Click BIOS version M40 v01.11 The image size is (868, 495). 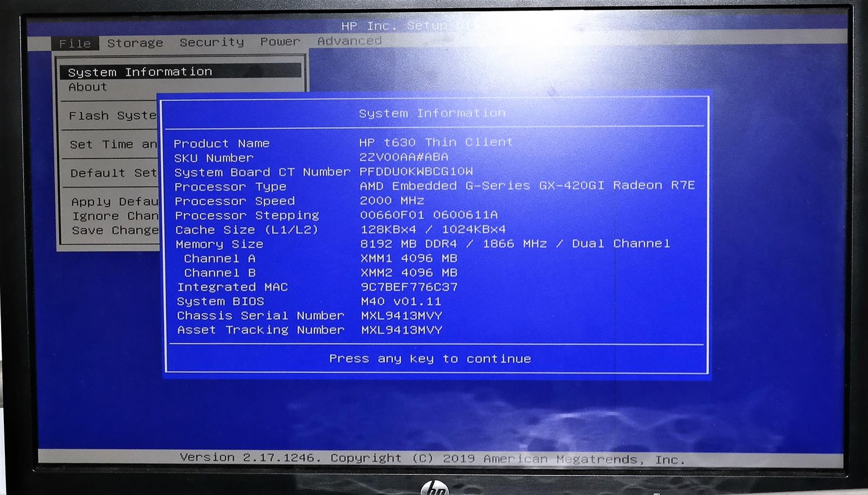click(x=401, y=301)
